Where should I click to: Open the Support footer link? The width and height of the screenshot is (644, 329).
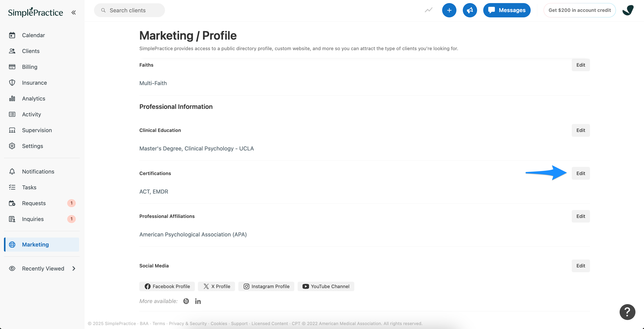pyautogui.click(x=239, y=324)
